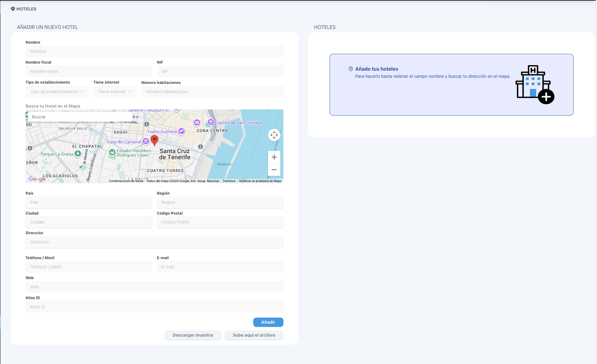Image resolution: width=597 pixels, height=364 pixels.
Task: Zoom in the map with plus button
Action: click(x=274, y=157)
